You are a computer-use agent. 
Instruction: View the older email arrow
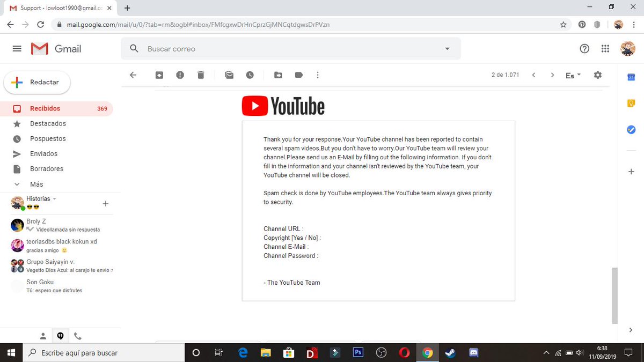pos(552,75)
